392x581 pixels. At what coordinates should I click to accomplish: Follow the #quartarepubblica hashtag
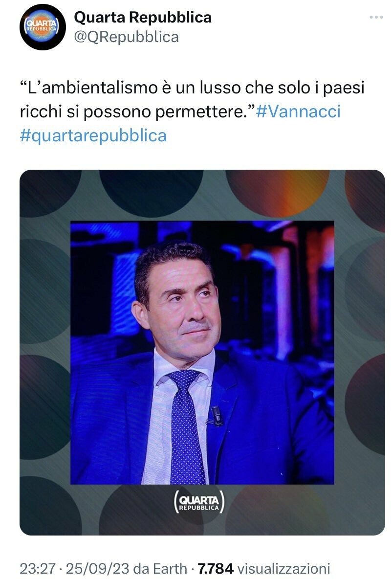[93, 135]
